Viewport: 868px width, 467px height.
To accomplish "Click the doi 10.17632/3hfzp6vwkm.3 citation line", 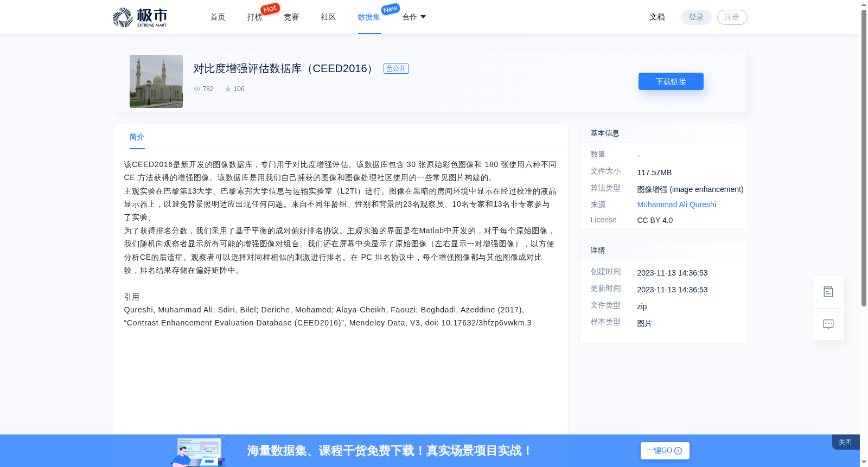I will pyautogui.click(x=328, y=323).
